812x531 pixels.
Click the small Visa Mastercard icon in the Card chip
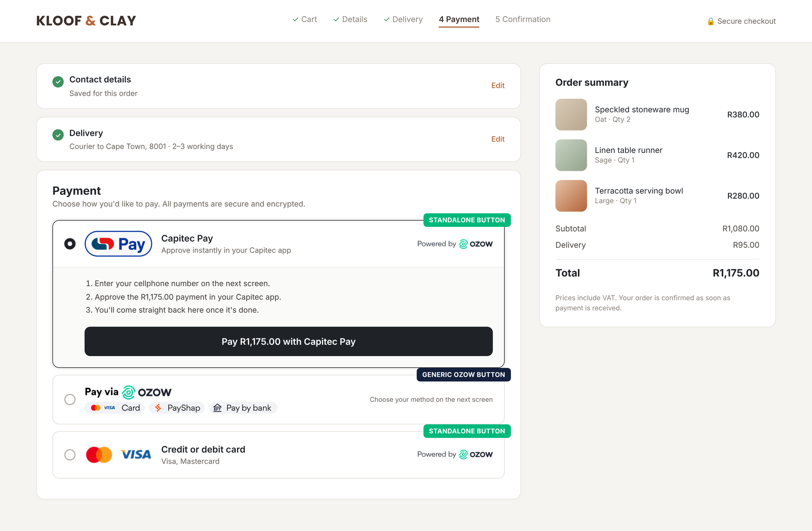coord(103,408)
